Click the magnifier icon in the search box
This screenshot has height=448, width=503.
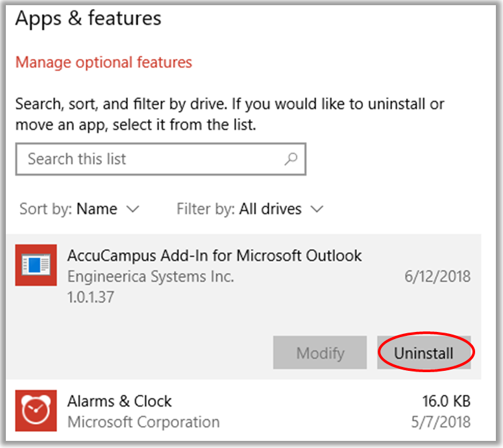click(x=291, y=159)
